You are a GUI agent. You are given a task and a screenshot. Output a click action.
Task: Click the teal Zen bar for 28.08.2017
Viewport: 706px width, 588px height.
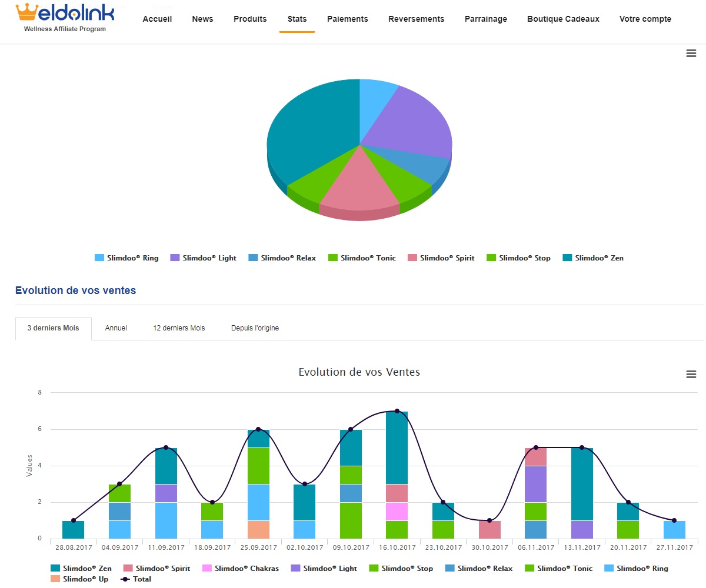coord(73,530)
